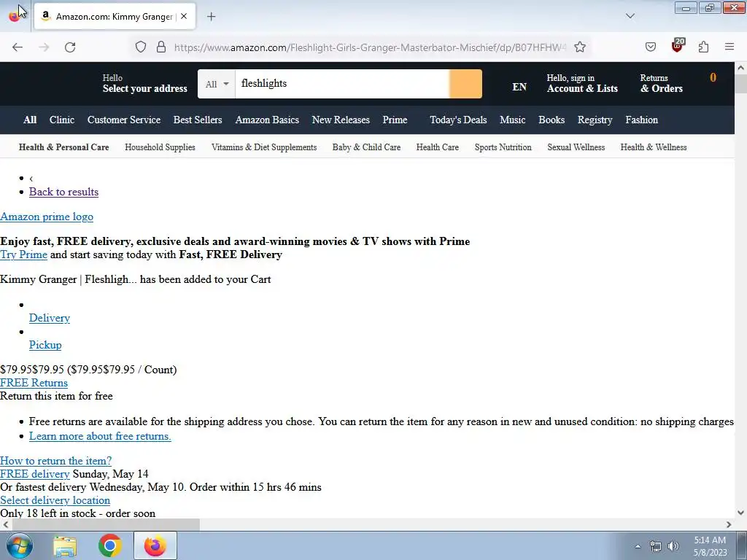The height and width of the screenshot is (560, 747).
Task: Select the Health & Personal Care subnav
Action: pyautogui.click(x=64, y=147)
